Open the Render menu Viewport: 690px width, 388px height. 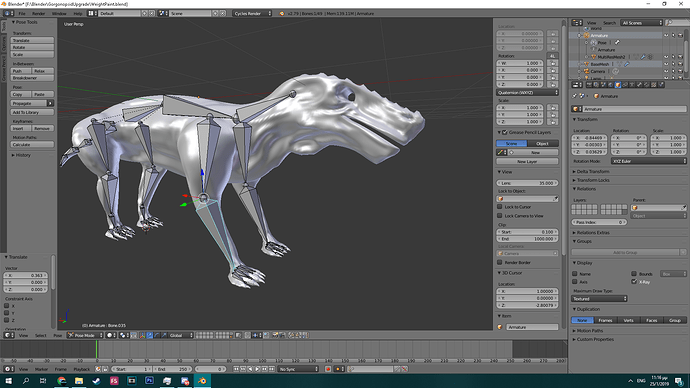(38, 14)
